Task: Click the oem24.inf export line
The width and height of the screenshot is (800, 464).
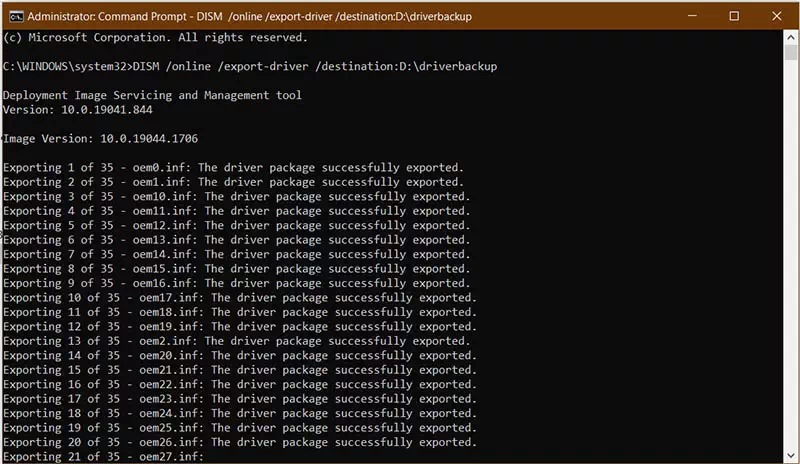Action: [x=240, y=413]
